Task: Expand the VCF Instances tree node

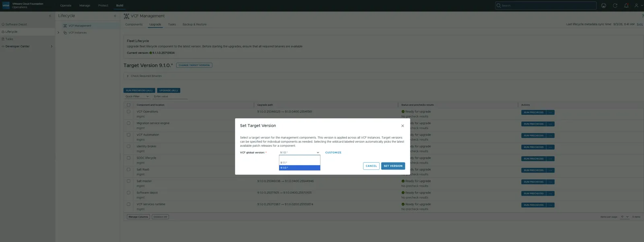Action: point(58,33)
